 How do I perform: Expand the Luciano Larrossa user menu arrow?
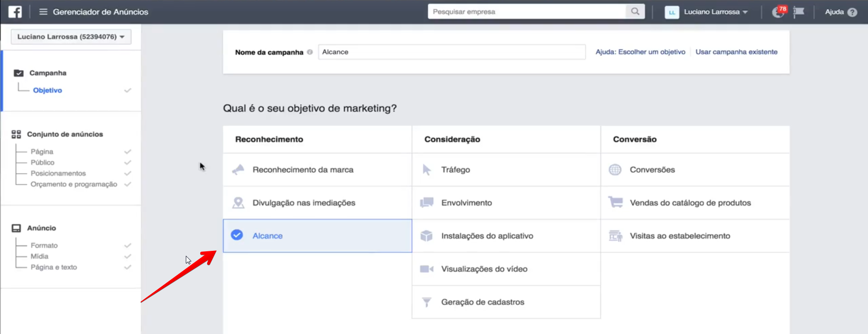pos(745,12)
